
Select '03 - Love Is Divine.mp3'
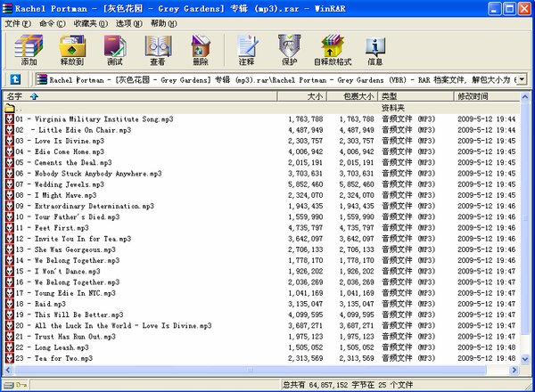[60, 141]
